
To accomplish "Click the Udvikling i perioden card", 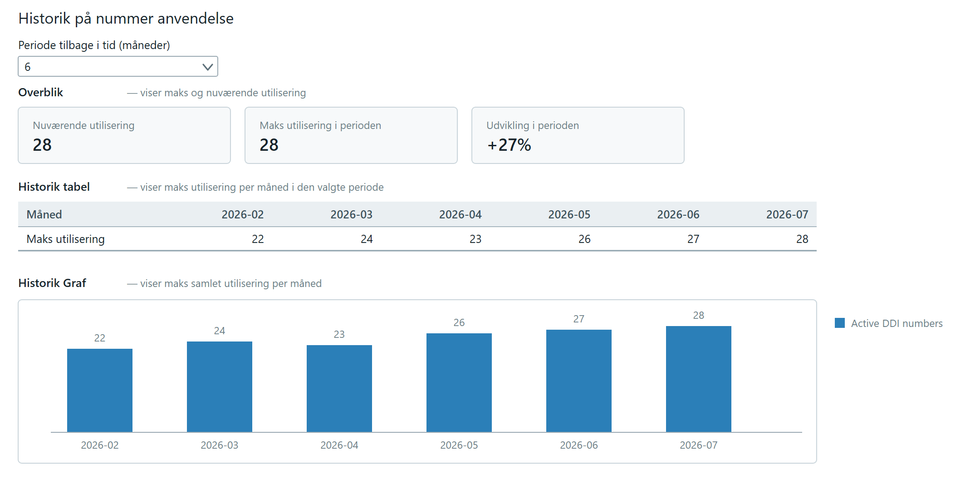I will coord(578,135).
